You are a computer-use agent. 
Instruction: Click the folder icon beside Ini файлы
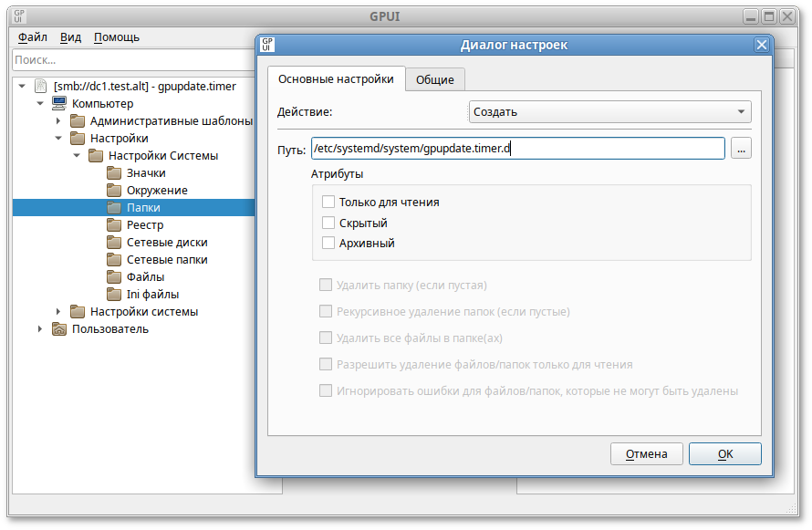[x=113, y=295]
